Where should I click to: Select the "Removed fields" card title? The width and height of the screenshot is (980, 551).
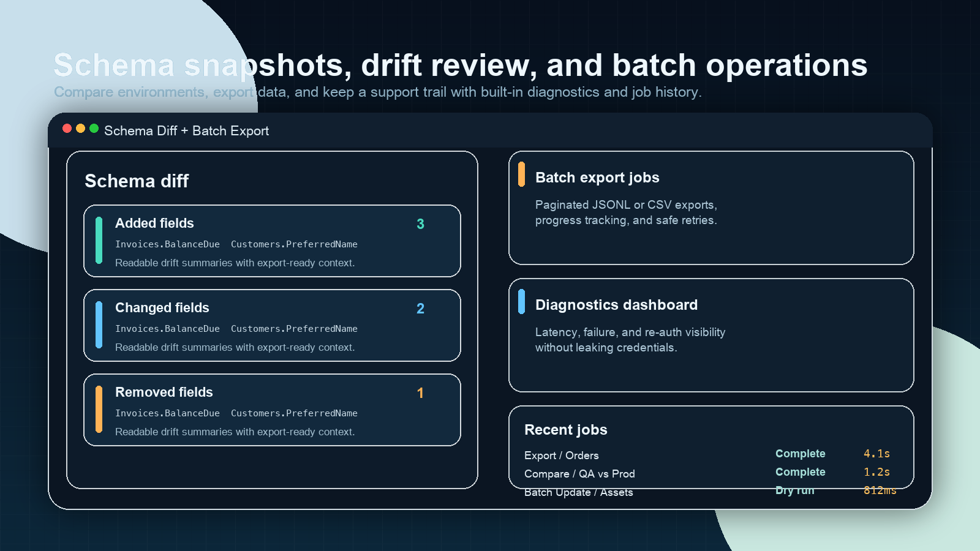coord(164,392)
